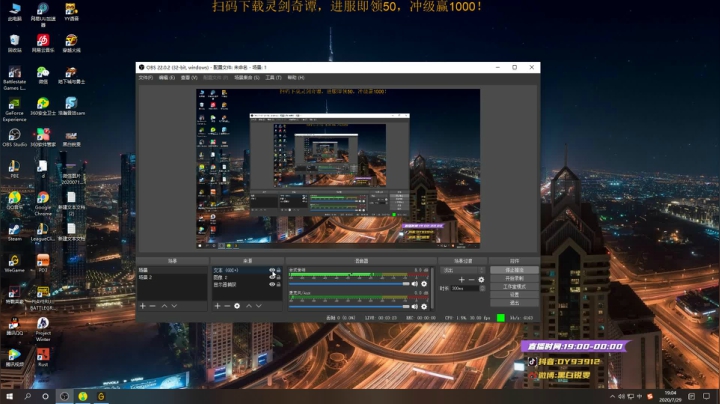This screenshot has height=404, width=720.
Task: Open Project Winter desktop shortcut
Action: 43,329
